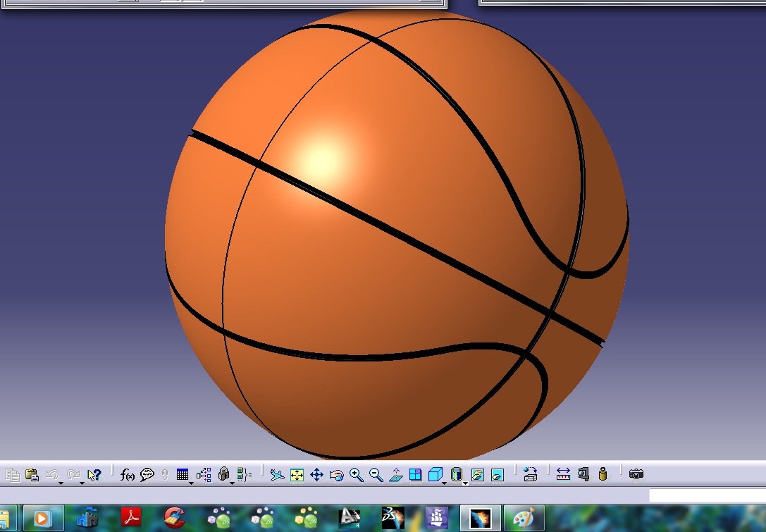
Task: Click the Copy icon in the toolbar
Action: click(13, 475)
